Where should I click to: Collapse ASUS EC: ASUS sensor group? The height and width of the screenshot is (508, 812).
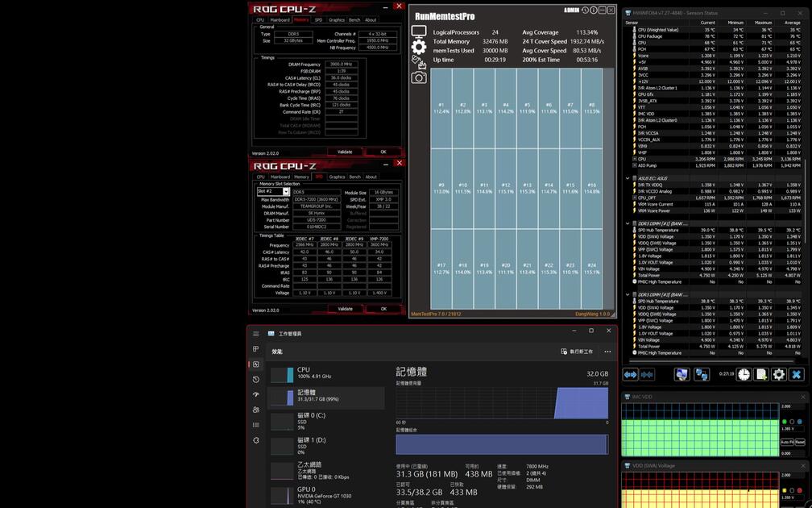tap(628, 178)
